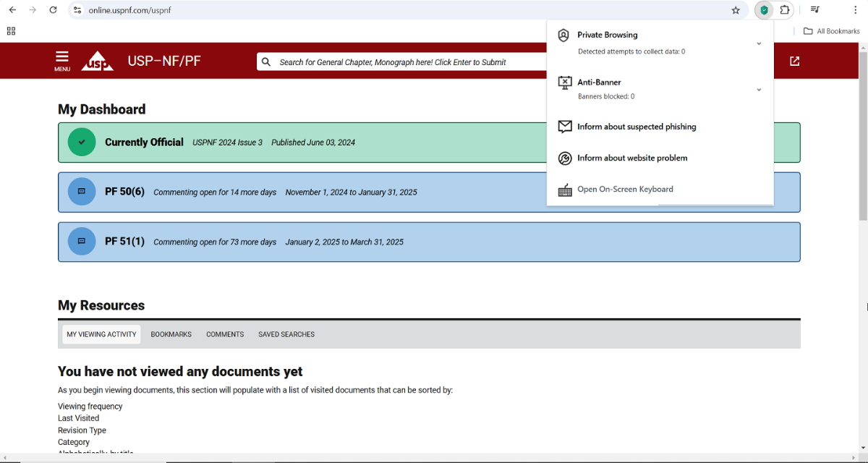The width and height of the screenshot is (868, 463).
Task: Click the USP logo
Action: pyautogui.click(x=97, y=61)
